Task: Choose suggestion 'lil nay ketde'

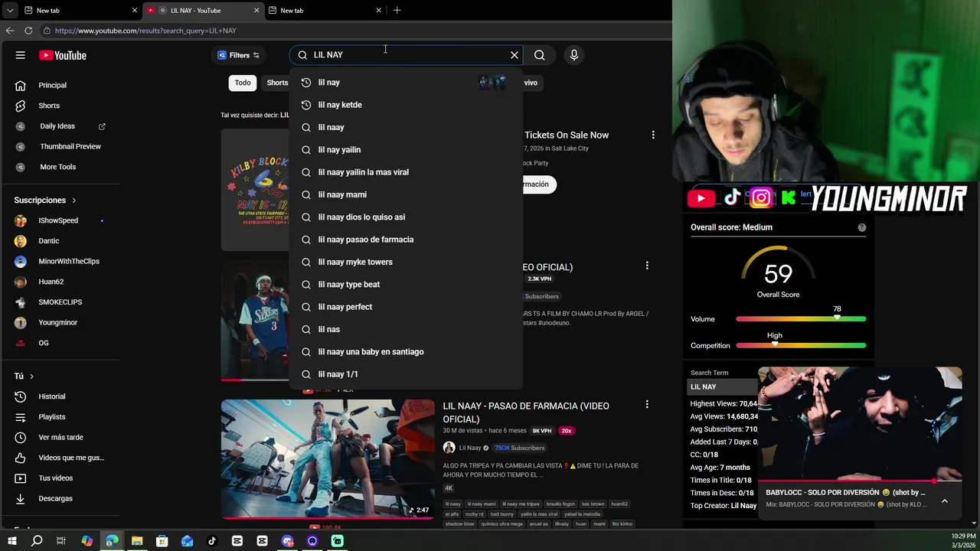Action: (406, 105)
